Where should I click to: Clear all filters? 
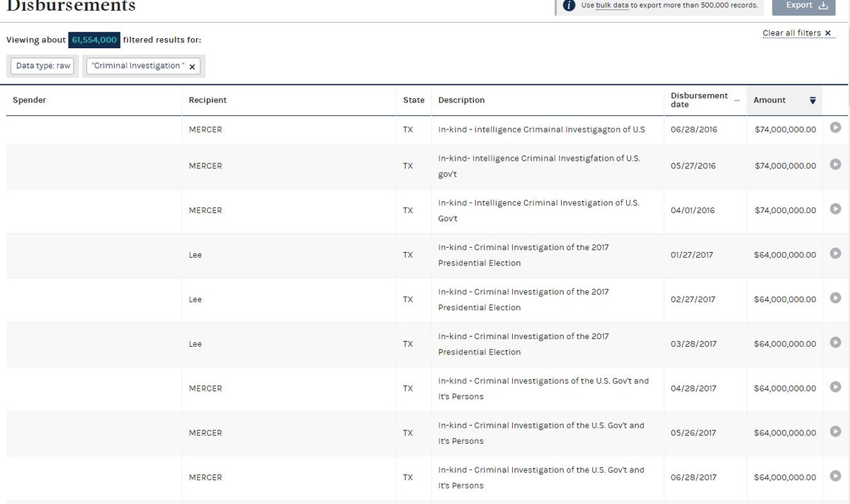coord(799,33)
